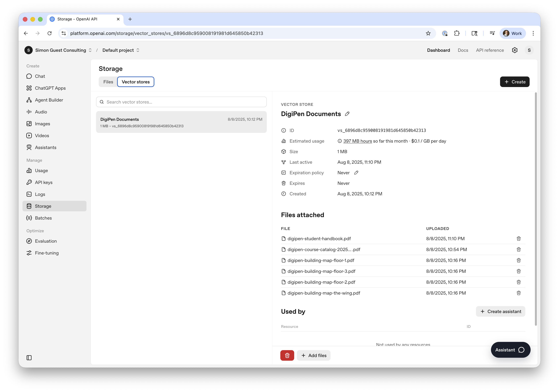Open the Agent Builder sidebar item
Screen dimensions: 559x392
click(x=49, y=100)
